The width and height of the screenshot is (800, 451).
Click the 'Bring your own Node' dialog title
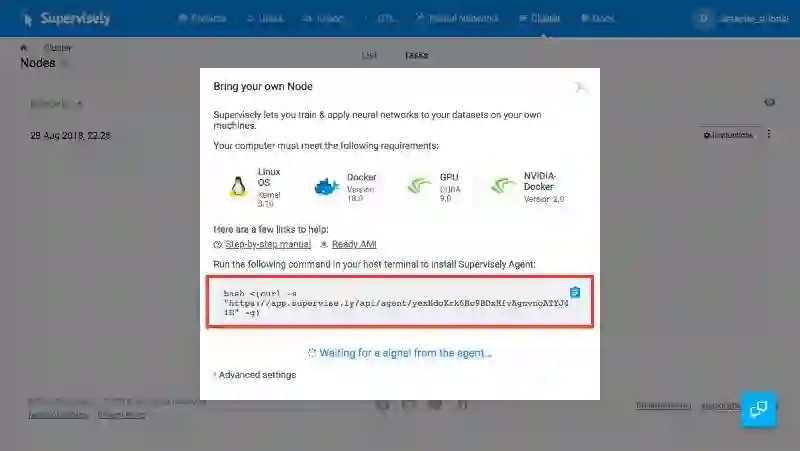pos(263,87)
